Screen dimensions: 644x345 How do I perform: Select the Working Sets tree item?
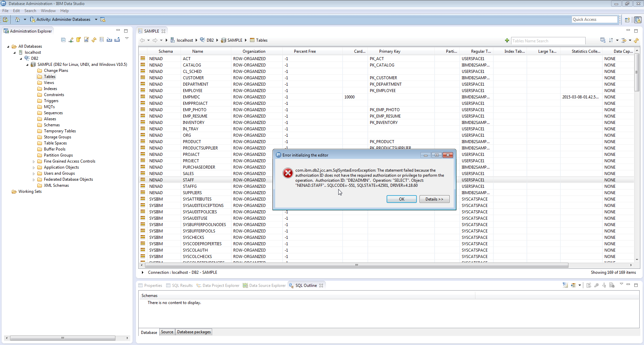[x=27, y=191]
